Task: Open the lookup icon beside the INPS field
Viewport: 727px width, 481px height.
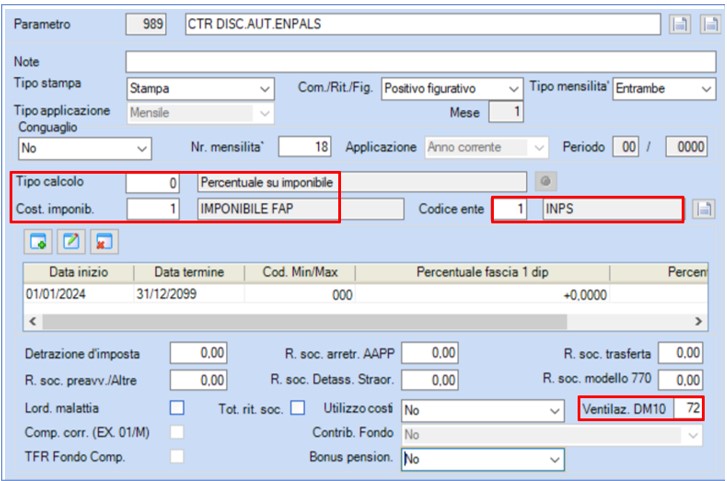Action: [704, 209]
